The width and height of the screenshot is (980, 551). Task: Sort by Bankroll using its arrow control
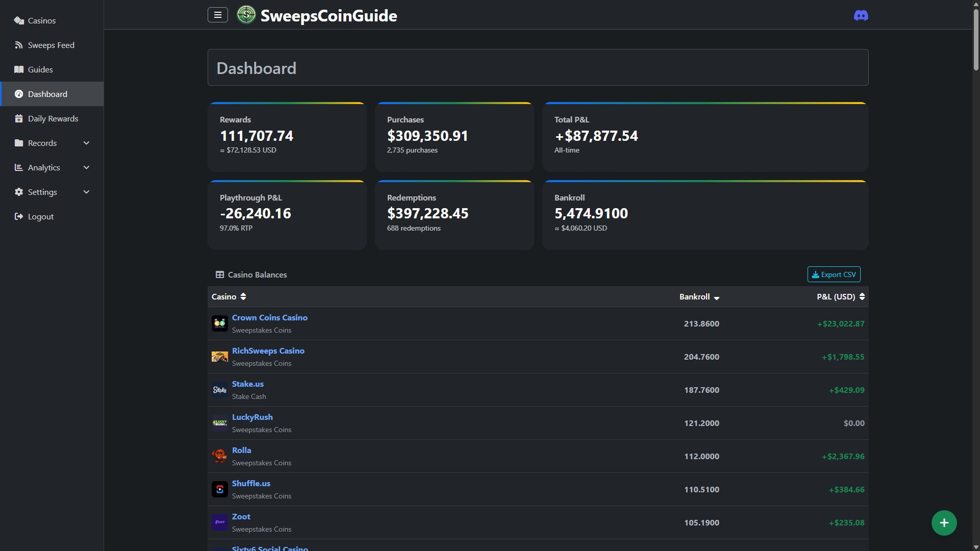(x=717, y=298)
